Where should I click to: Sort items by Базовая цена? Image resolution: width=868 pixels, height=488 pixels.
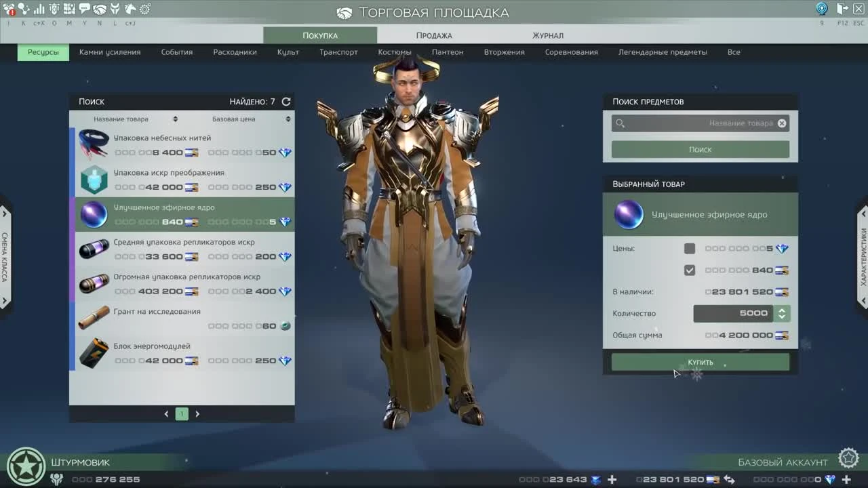point(234,118)
